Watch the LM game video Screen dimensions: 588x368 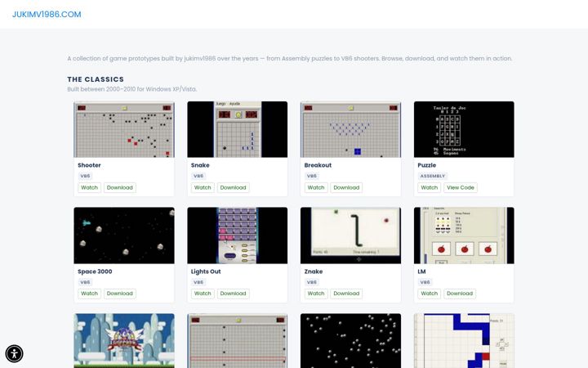point(429,294)
